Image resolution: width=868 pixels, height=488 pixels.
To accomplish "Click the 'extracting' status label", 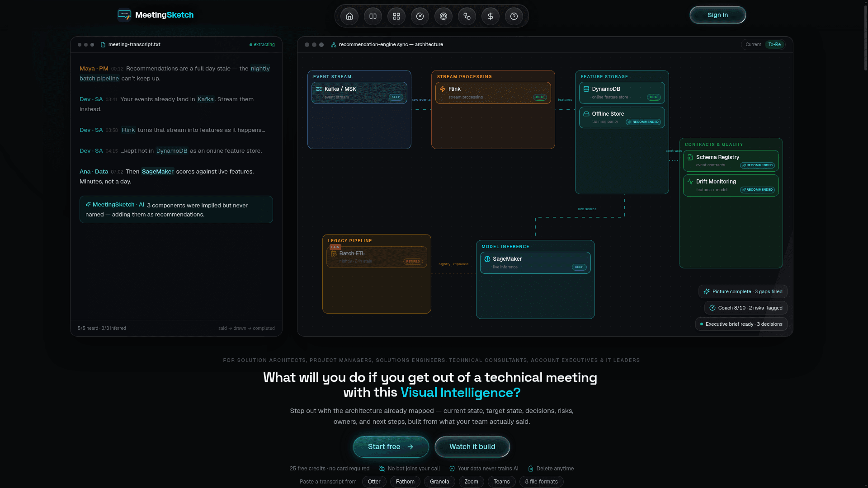I will pyautogui.click(x=262, y=45).
